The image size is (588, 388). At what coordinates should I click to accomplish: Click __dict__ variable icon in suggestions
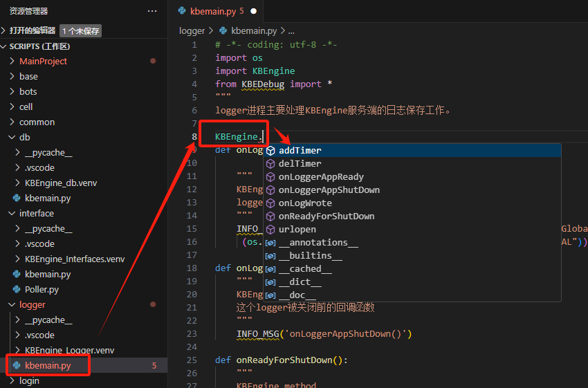[x=270, y=282]
